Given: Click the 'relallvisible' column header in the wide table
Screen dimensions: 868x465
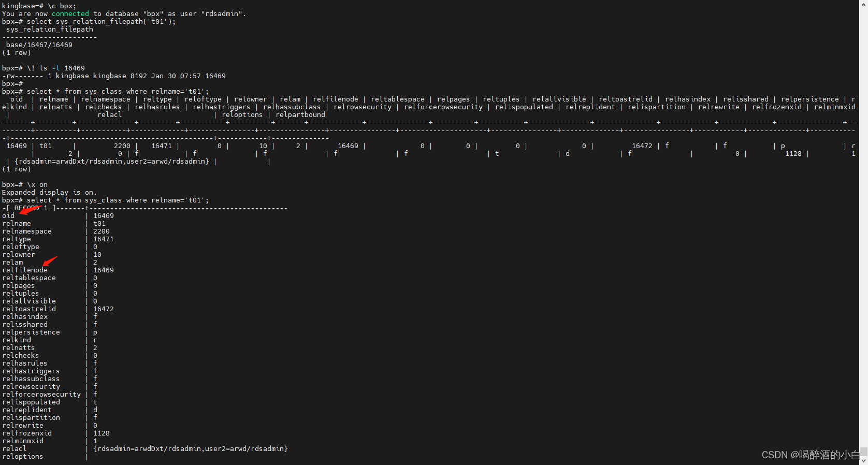Looking at the screenshot, I should click(559, 99).
